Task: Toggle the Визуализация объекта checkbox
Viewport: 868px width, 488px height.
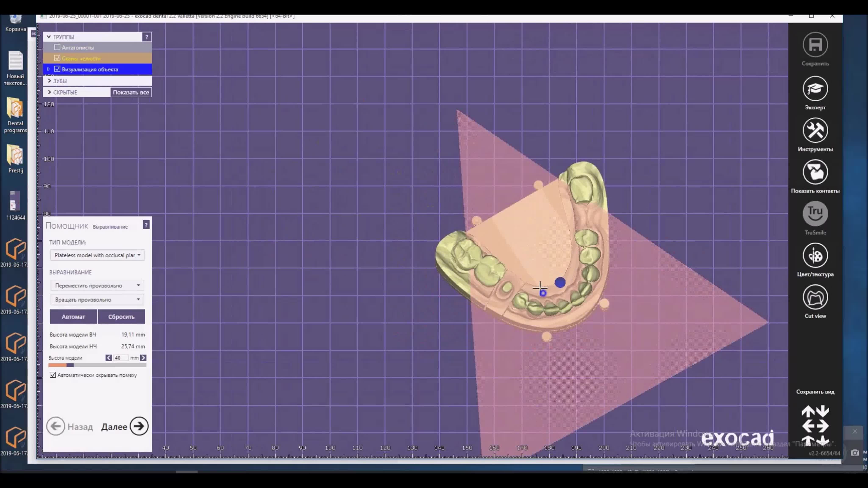Action: coord(57,69)
